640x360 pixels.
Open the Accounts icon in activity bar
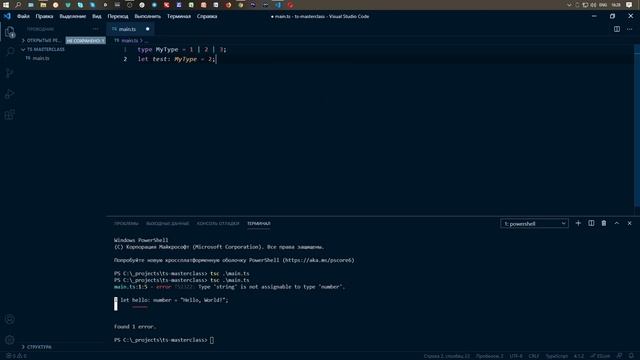point(10,319)
